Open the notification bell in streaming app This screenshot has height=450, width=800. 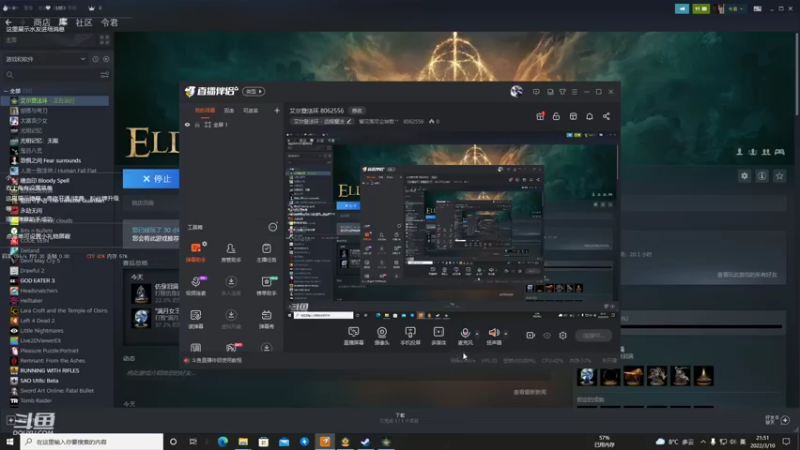(589, 116)
